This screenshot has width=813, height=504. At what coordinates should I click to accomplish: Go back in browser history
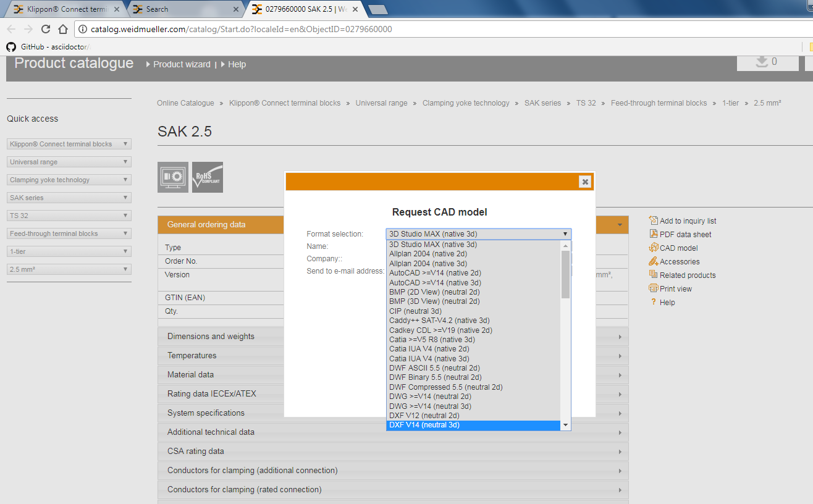tap(11, 29)
